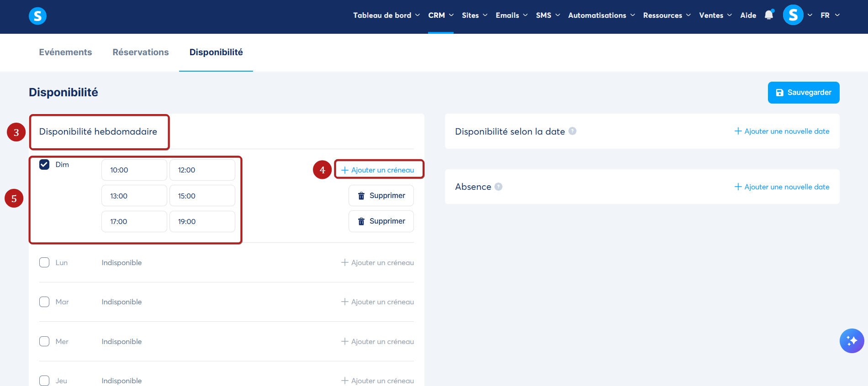Image resolution: width=868 pixels, height=386 pixels.
Task: Add new date for Disponibilité selon la date
Action: tap(782, 131)
